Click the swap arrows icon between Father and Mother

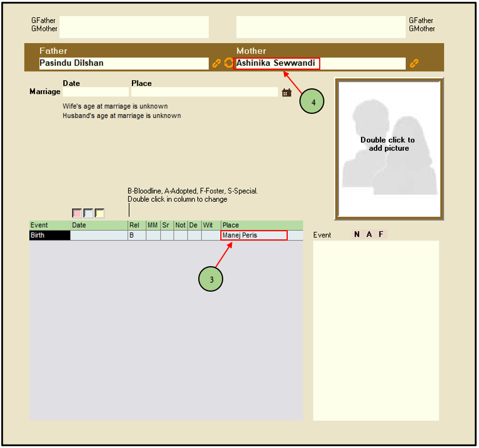coord(228,63)
